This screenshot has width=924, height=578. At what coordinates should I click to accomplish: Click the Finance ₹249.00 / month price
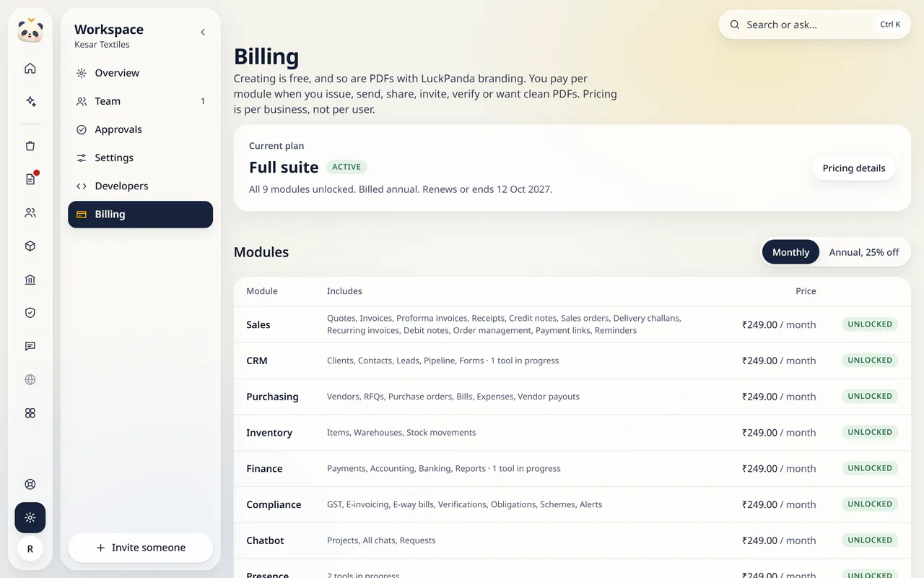pyautogui.click(x=779, y=469)
